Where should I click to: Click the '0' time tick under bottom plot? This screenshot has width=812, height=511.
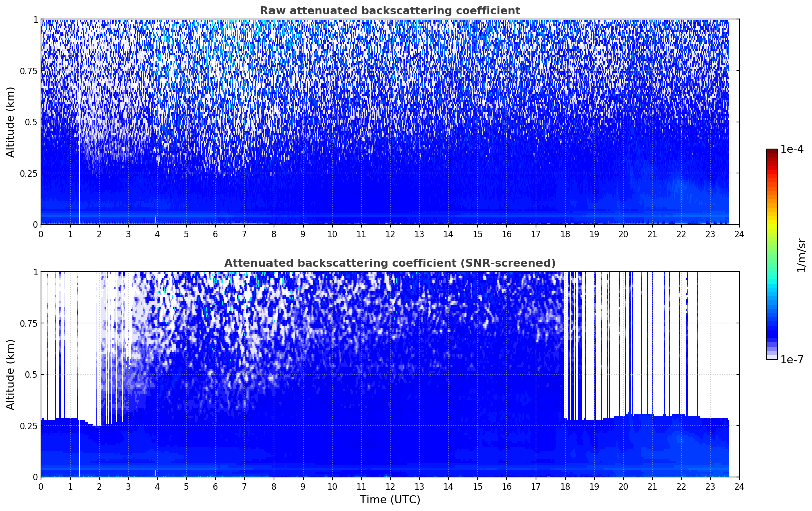pyautogui.click(x=41, y=486)
